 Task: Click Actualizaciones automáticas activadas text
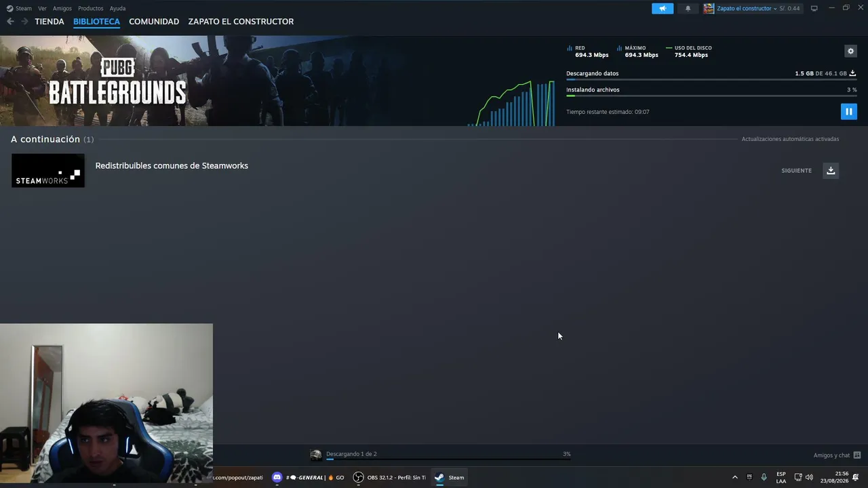pos(790,139)
